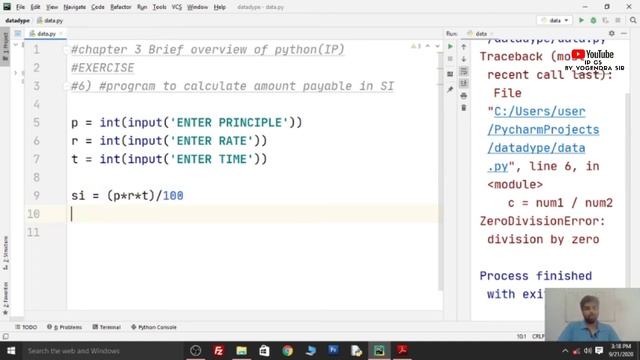Open the Python Console tool window

[x=154, y=327]
